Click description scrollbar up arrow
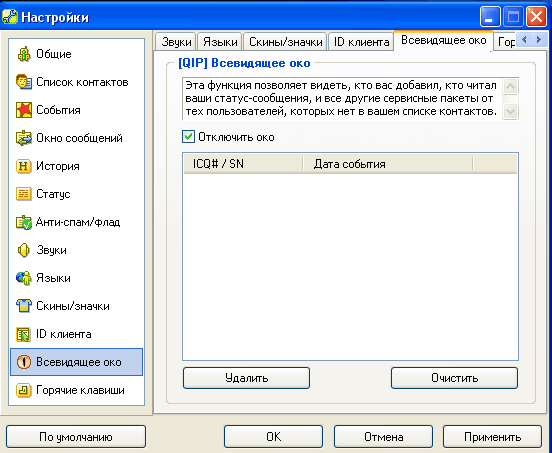Screen dimensions: 552x453 click(x=510, y=86)
